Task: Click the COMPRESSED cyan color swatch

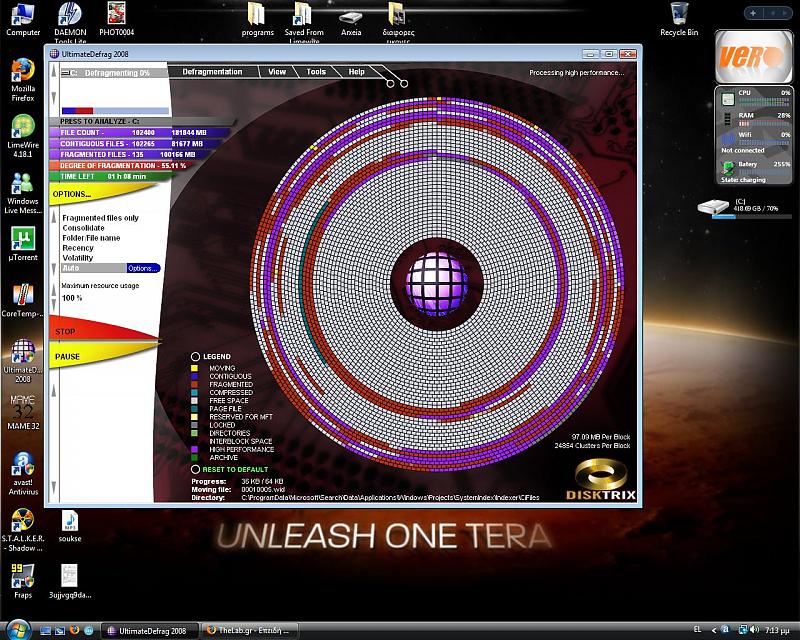Action: point(194,392)
